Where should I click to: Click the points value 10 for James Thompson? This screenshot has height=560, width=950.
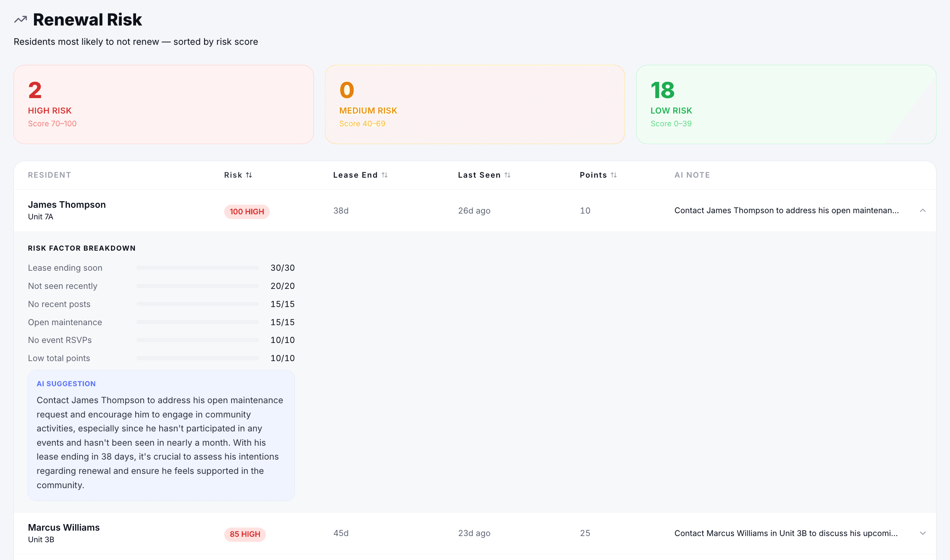[585, 210]
